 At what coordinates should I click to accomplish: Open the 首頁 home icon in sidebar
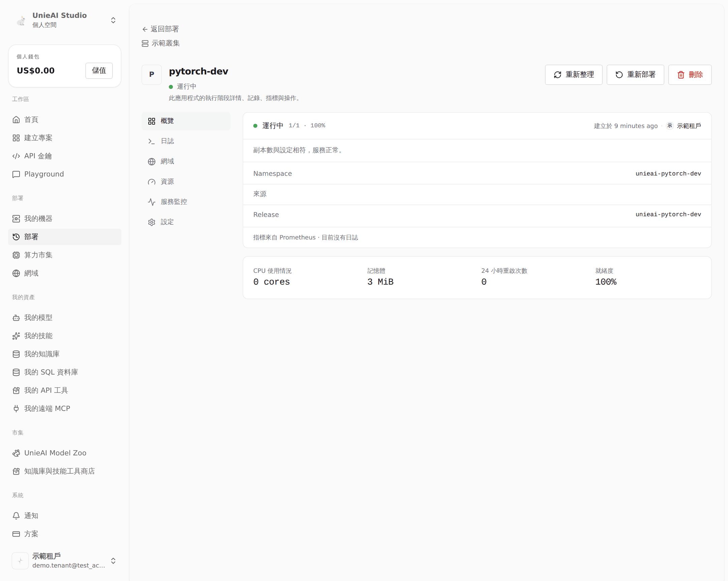point(16,120)
